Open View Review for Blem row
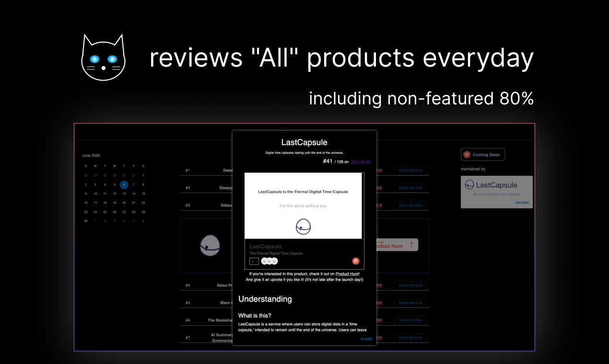 pos(410,303)
